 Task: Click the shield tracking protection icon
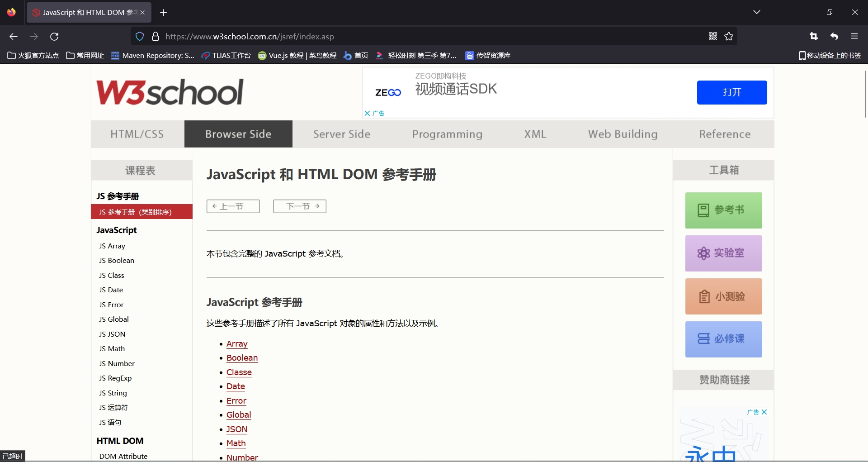pos(140,37)
